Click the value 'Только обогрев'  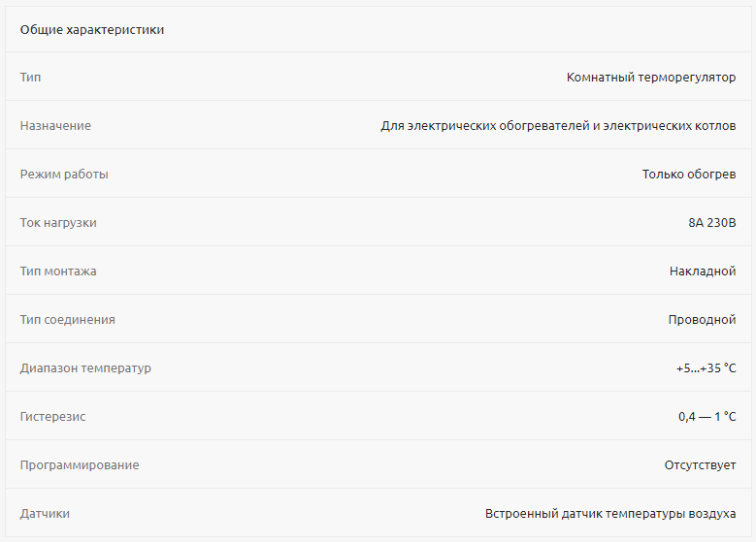(x=689, y=175)
